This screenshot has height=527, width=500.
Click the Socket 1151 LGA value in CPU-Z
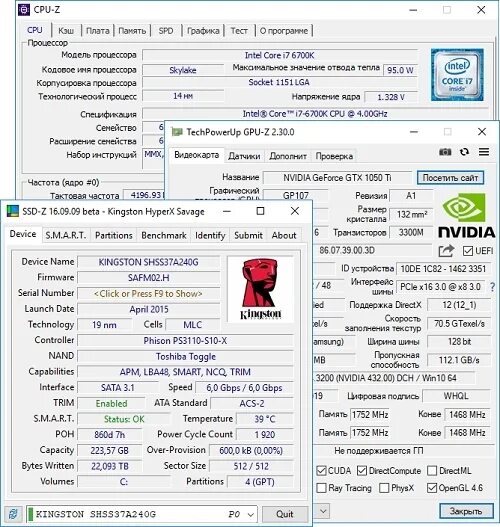279,82
